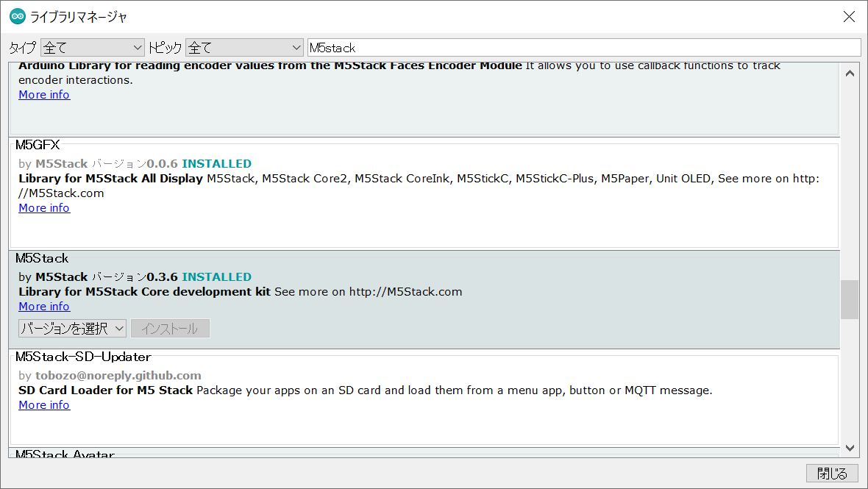This screenshot has height=489, width=868.
Task: Click the ライブラリマネージャ window title
Action: [x=79, y=17]
